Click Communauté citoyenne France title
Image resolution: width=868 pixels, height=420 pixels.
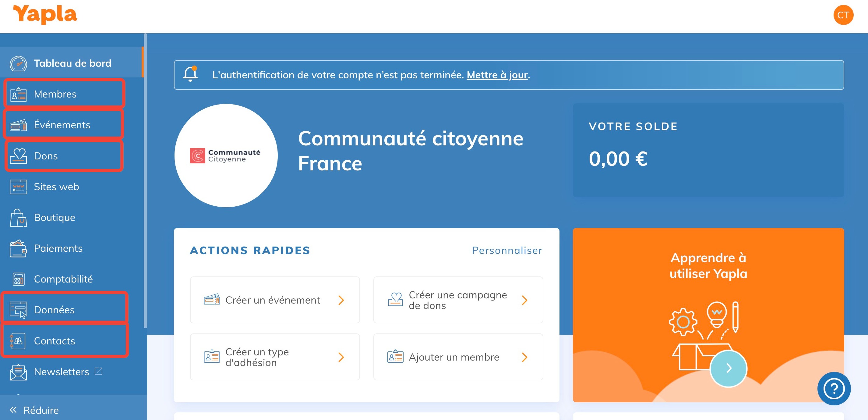(411, 151)
